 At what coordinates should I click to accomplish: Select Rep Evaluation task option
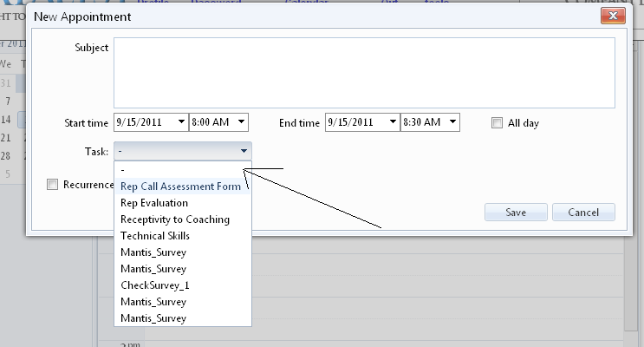(154, 203)
